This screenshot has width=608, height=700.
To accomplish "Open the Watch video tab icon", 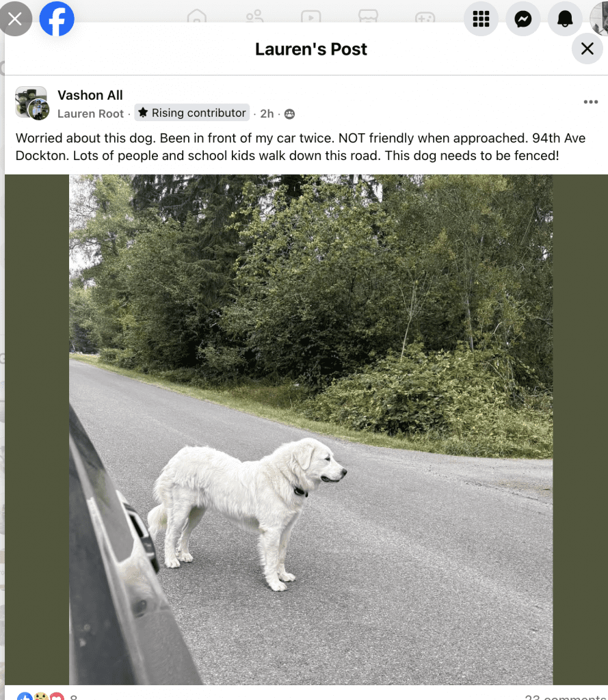I will 311,17.
